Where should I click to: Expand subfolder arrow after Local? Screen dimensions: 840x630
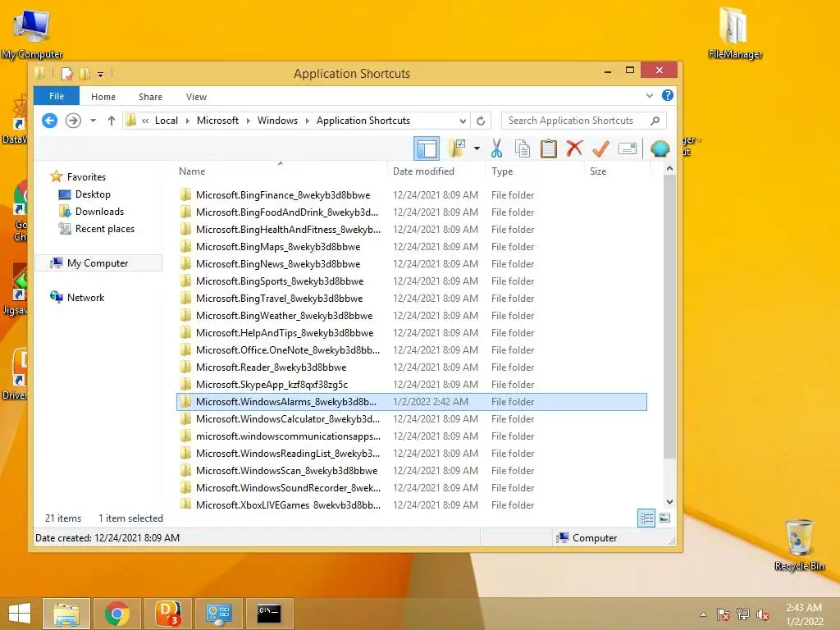(x=188, y=121)
